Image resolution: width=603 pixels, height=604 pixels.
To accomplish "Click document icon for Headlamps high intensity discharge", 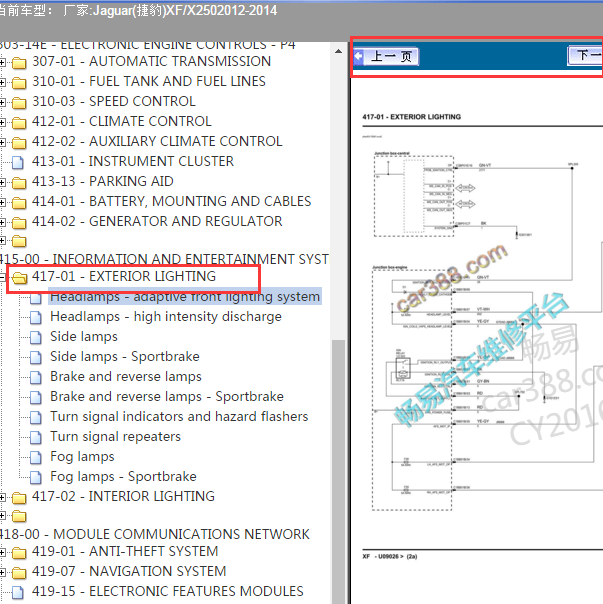I will 36,317.
